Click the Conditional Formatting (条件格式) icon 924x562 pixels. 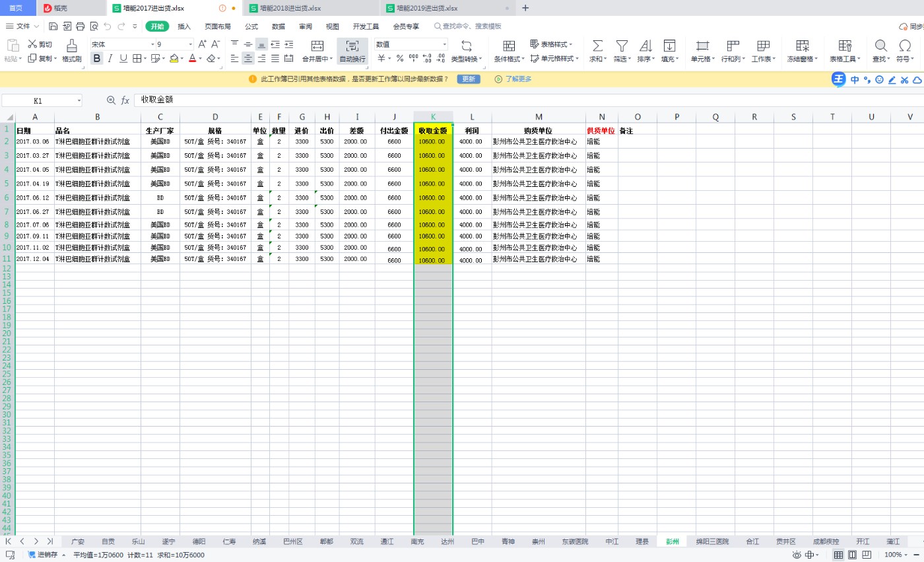pyautogui.click(x=509, y=45)
